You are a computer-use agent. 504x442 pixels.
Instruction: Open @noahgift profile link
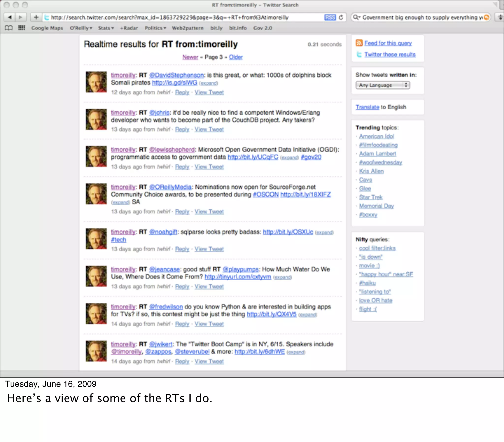tap(163, 232)
